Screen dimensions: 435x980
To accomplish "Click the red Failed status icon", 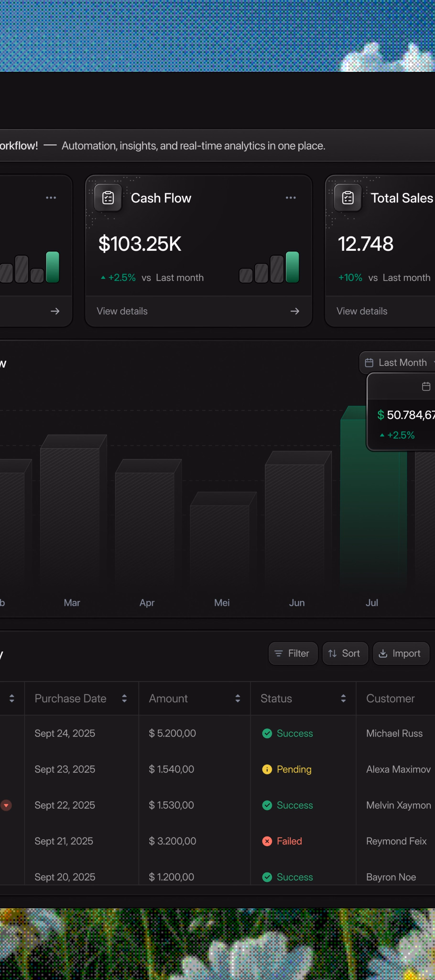I will [267, 841].
